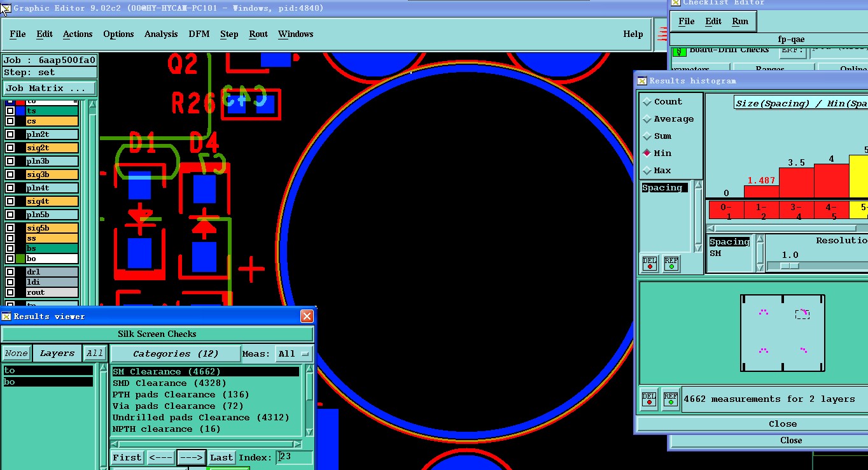
Task: Open the File menu in Graphic Editor
Action: 18,34
